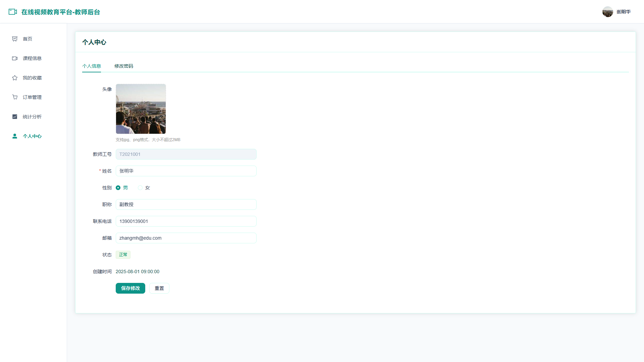Click the 头像 label
Screen dimensions: 644x362
(x=107, y=89)
